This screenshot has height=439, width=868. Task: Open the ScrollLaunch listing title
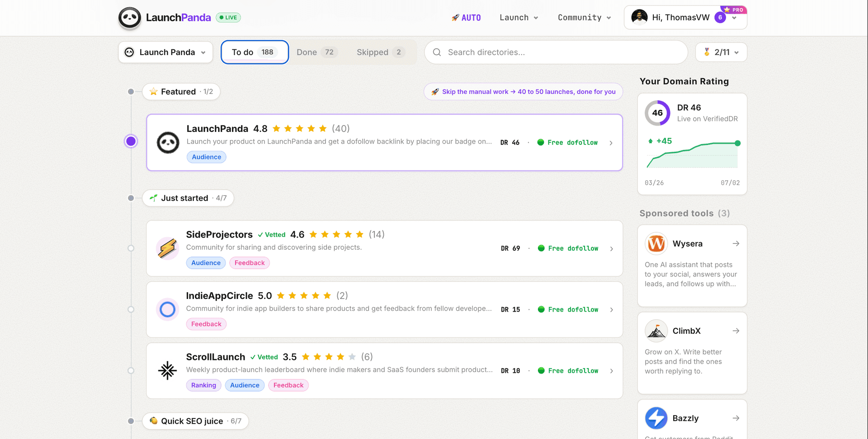[x=216, y=357]
